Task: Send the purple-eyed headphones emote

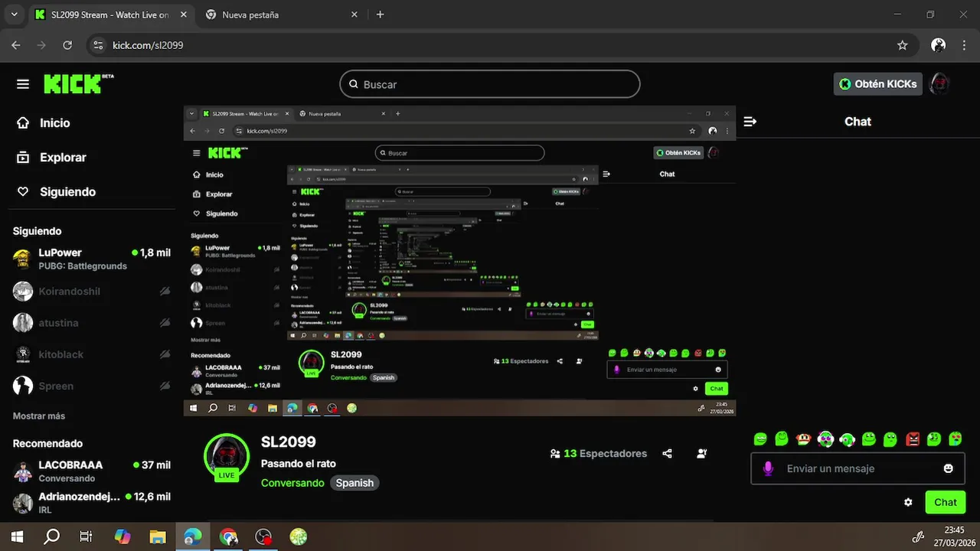Action: click(x=825, y=439)
